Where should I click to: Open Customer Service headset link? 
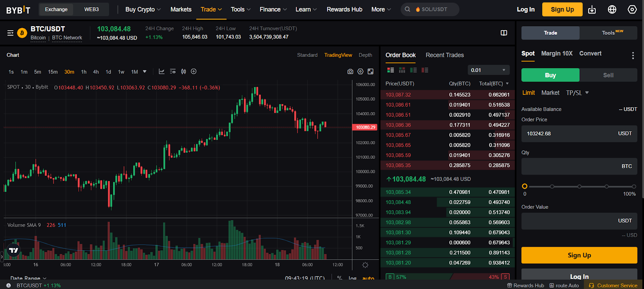click(613, 285)
